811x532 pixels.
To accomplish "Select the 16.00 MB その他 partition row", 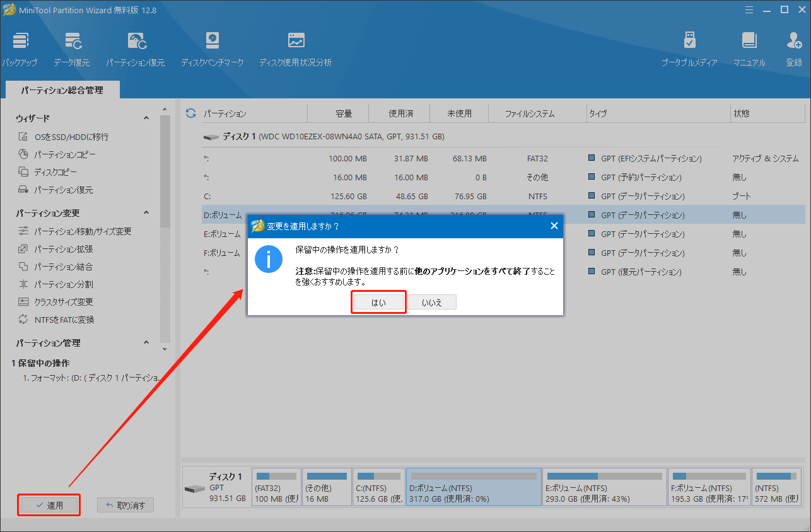I will (x=503, y=177).
